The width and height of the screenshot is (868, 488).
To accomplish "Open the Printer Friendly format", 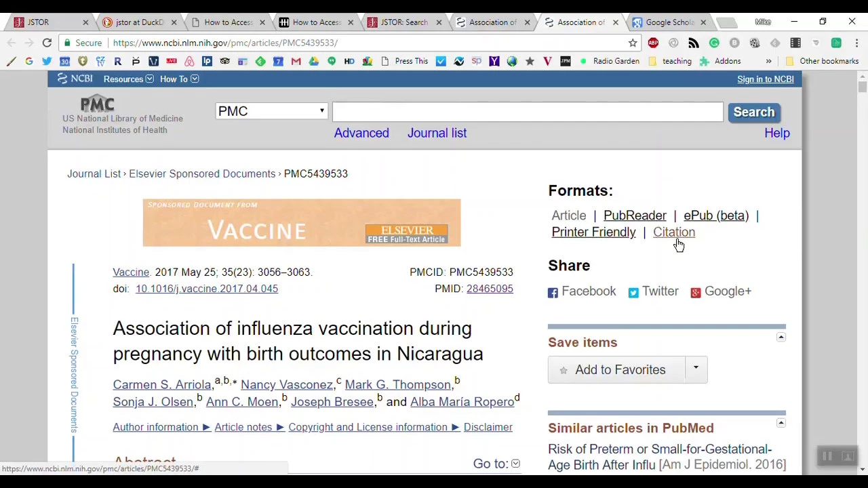I will (593, 232).
